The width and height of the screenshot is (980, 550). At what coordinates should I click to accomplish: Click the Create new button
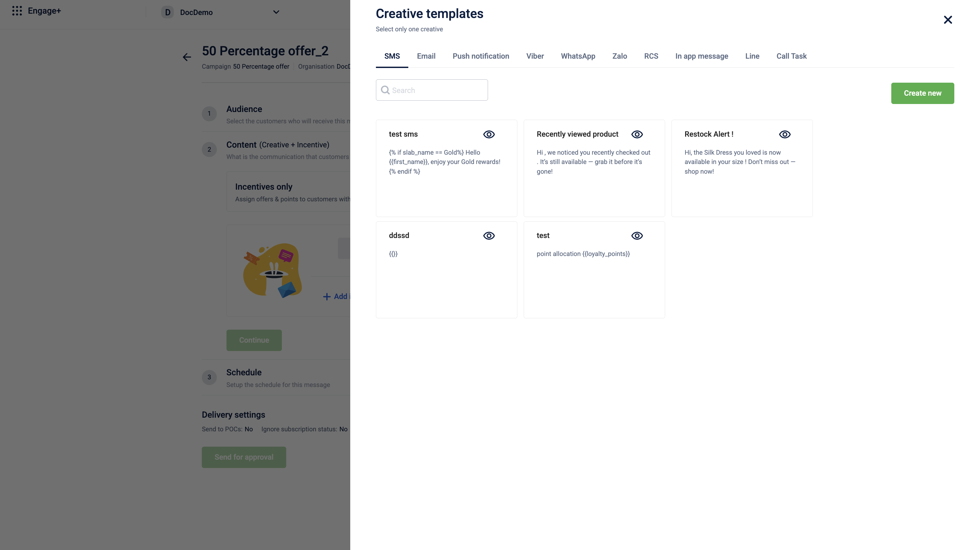[x=922, y=93]
